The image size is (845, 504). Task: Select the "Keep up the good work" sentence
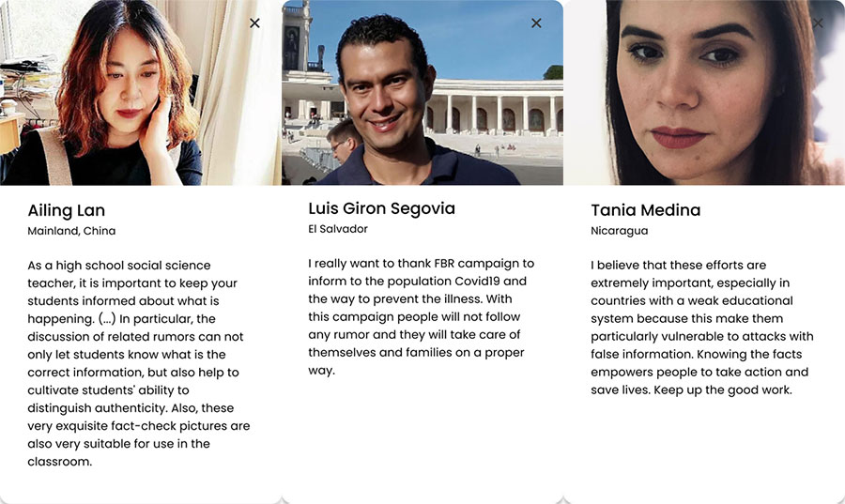(723, 389)
